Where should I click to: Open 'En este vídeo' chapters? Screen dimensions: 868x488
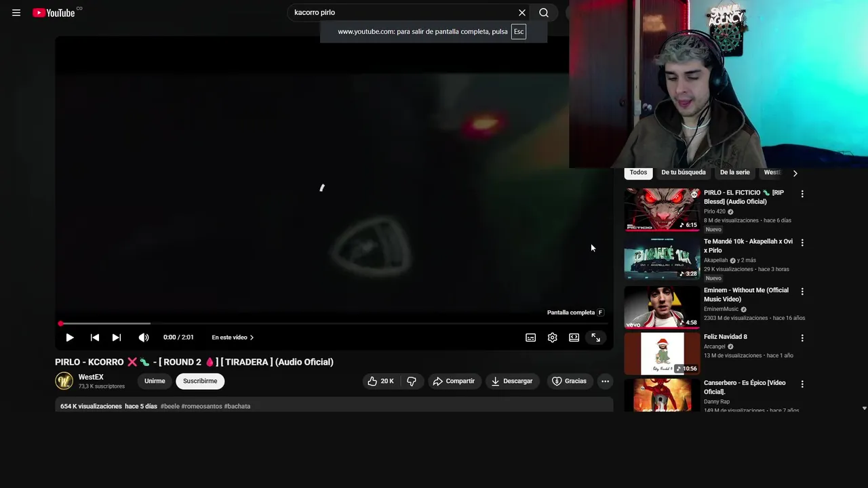(233, 338)
